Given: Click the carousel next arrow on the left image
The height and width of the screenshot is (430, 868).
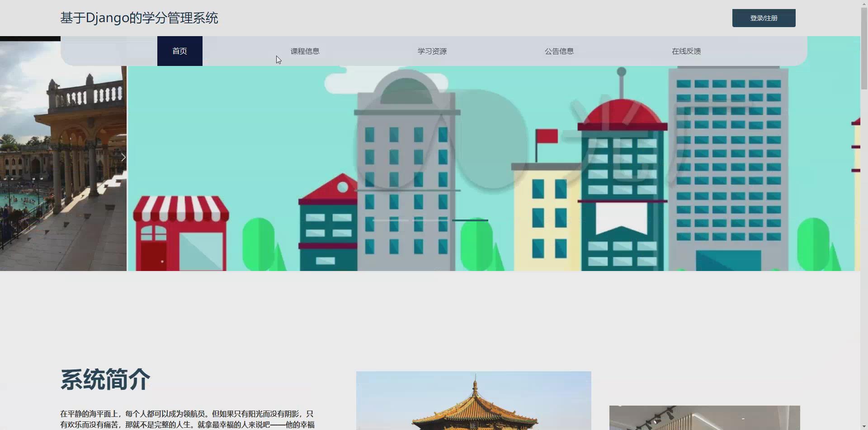Looking at the screenshot, I should click(x=123, y=157).
